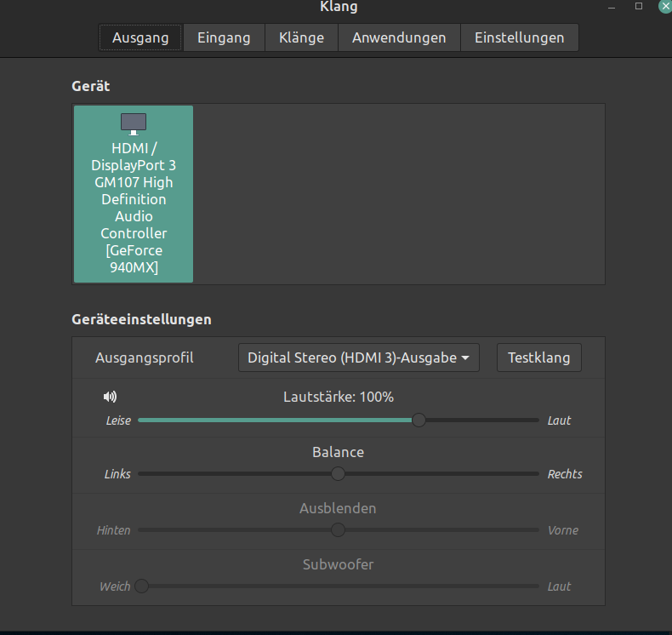Click the Laut label beside the Lautstärke slider
The image size is (672, 635).
point(559,420)
